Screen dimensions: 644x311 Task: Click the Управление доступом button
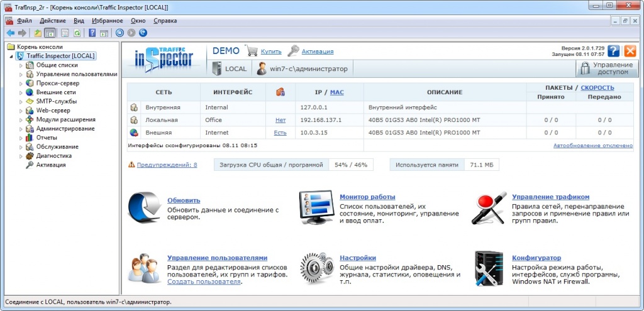tap(607, 68)
